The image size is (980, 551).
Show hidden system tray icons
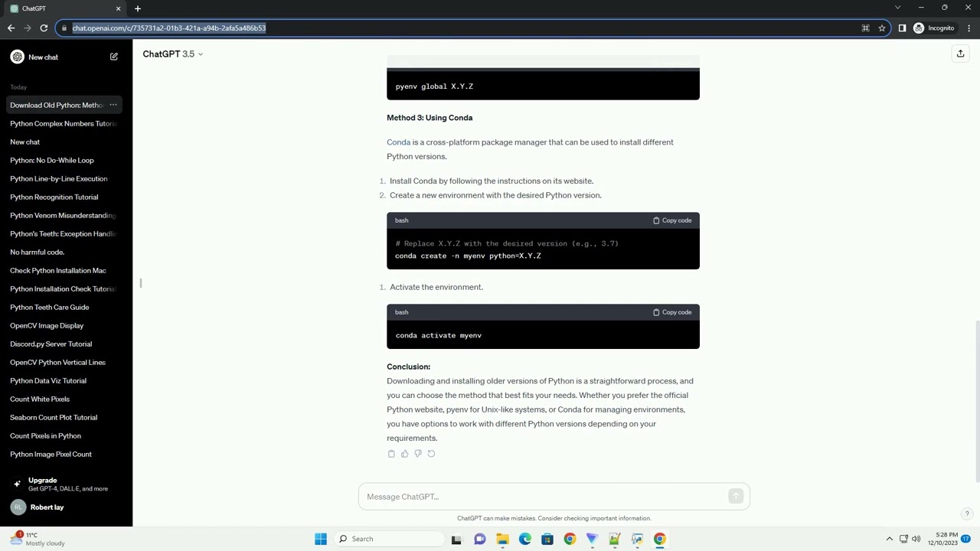tap(889, 539)
